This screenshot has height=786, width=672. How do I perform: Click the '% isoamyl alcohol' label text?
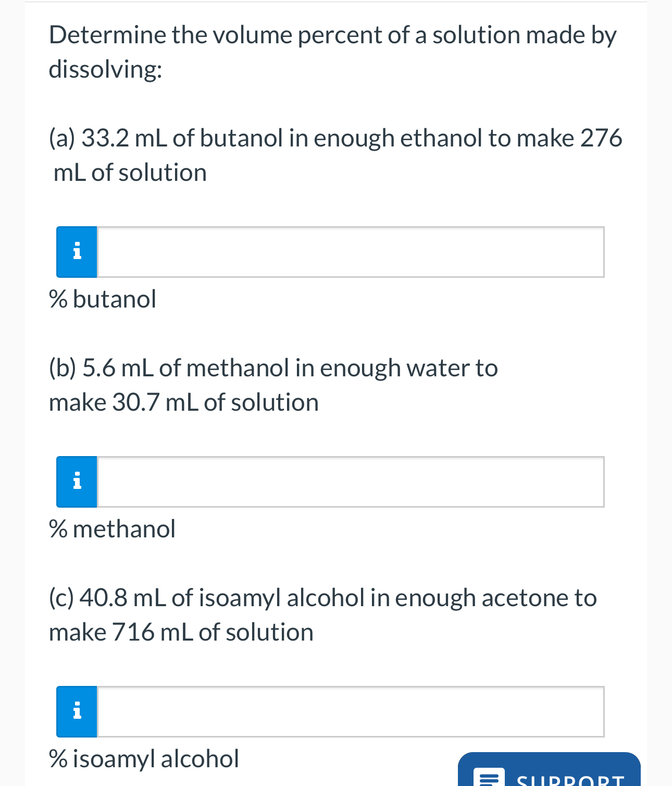coord(143,758)
